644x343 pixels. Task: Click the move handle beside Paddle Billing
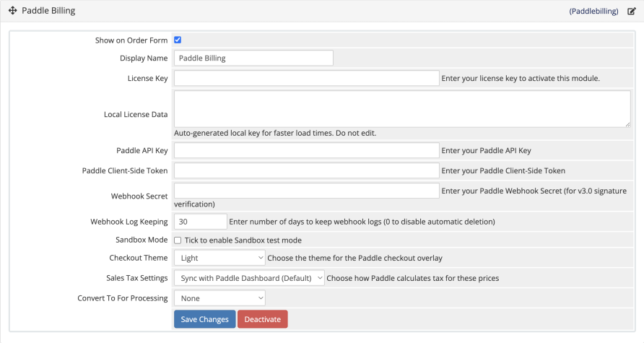tap(13, 11)
